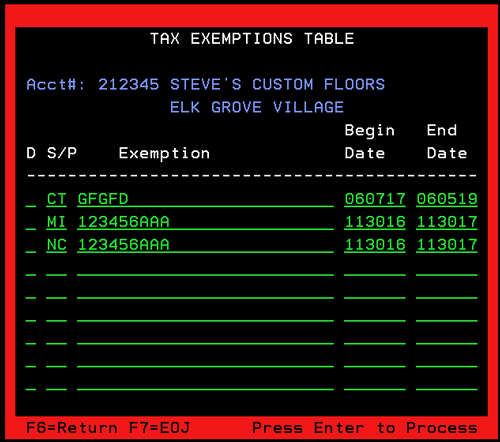The height and width of the screenshot is (442, 500).
Task: Click NC row begin date 113016
Action: pyautogui.click(x=375, y=245)
